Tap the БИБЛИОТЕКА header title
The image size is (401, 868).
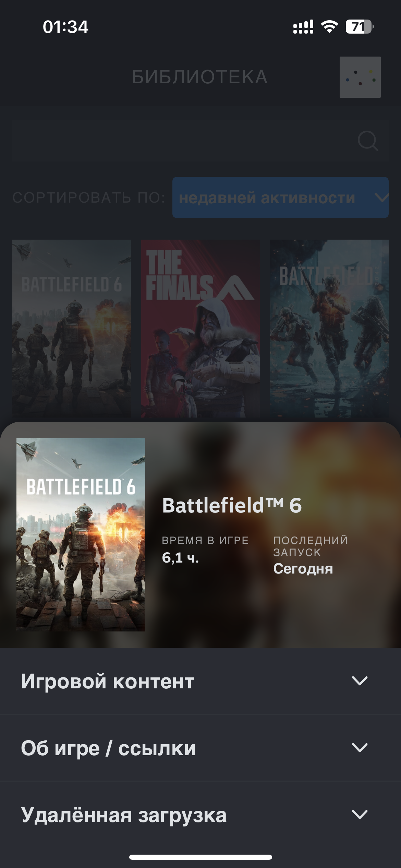(x=200, y=77)
